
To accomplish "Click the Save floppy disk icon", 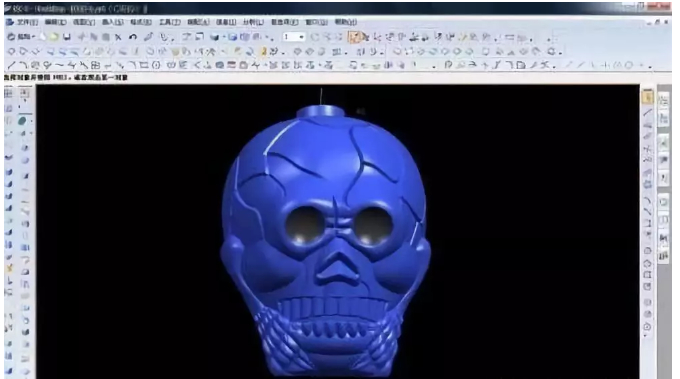I will coord(67,37).
